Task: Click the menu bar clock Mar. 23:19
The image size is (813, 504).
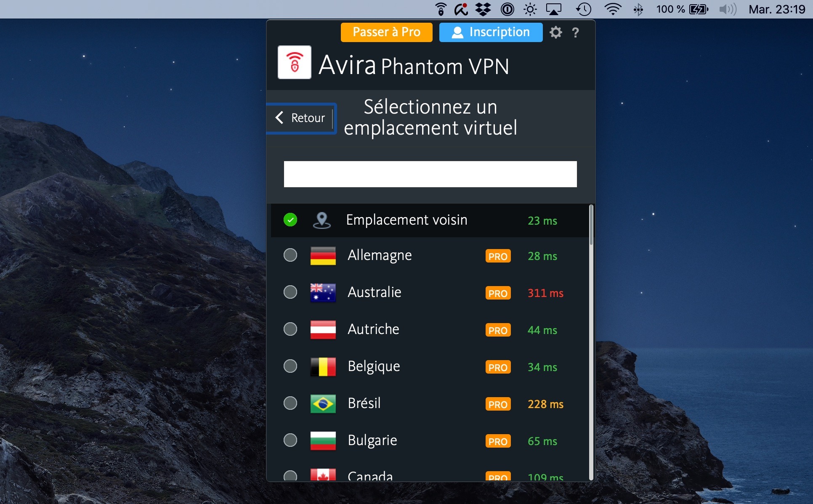Action: coord(777,9)
